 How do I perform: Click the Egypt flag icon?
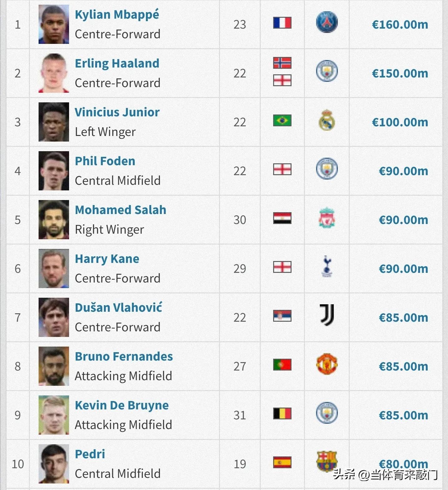click(282, 218)
